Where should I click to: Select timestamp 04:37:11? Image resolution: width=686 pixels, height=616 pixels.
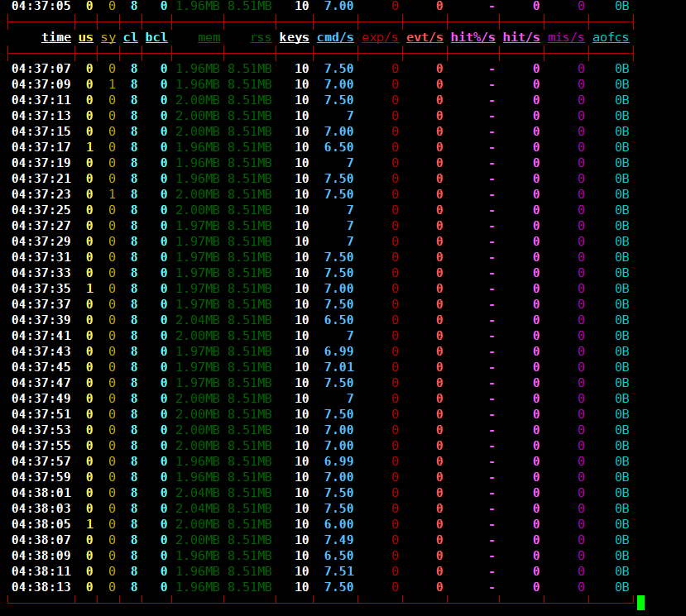(x=41, y=100)
